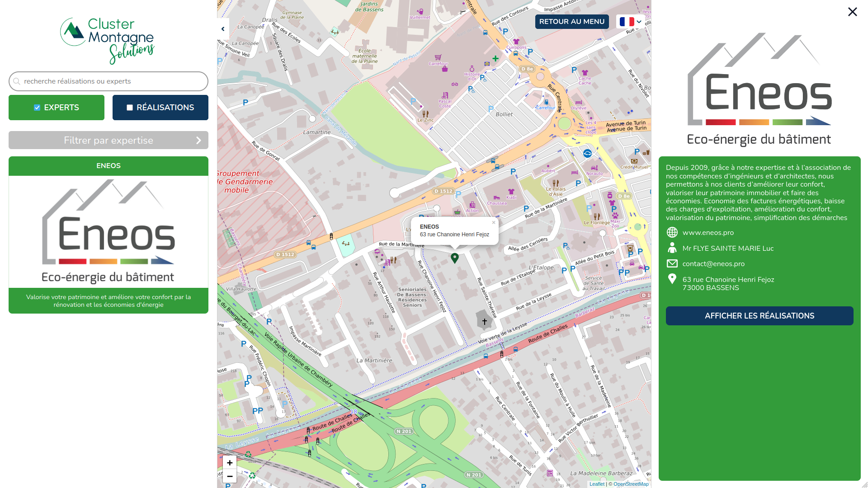
Task: Collapse the left sidebar with arrow
Action: tap(223, 29)
